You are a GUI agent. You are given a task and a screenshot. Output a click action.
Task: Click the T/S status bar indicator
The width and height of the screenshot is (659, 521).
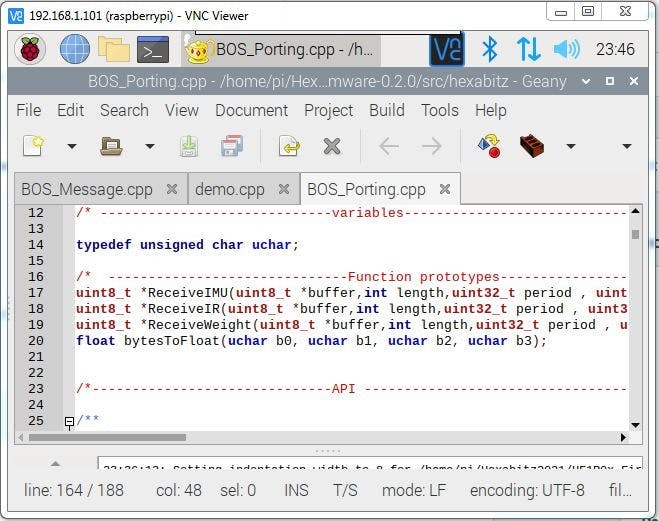(x=345, y=490)
